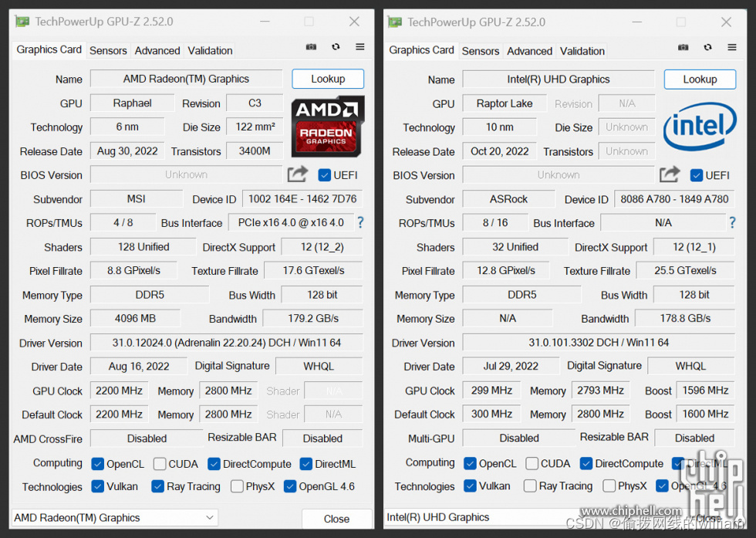Select Graphics Card tab in AMD window
This screenshot has height=538, width=756.
click(49, 49)
